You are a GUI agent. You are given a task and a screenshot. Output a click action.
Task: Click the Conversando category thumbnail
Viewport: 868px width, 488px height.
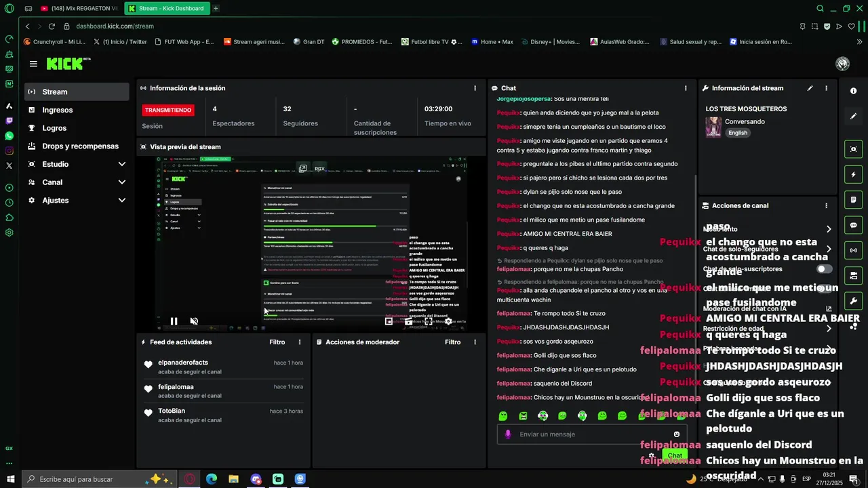[x=713, y=127]
